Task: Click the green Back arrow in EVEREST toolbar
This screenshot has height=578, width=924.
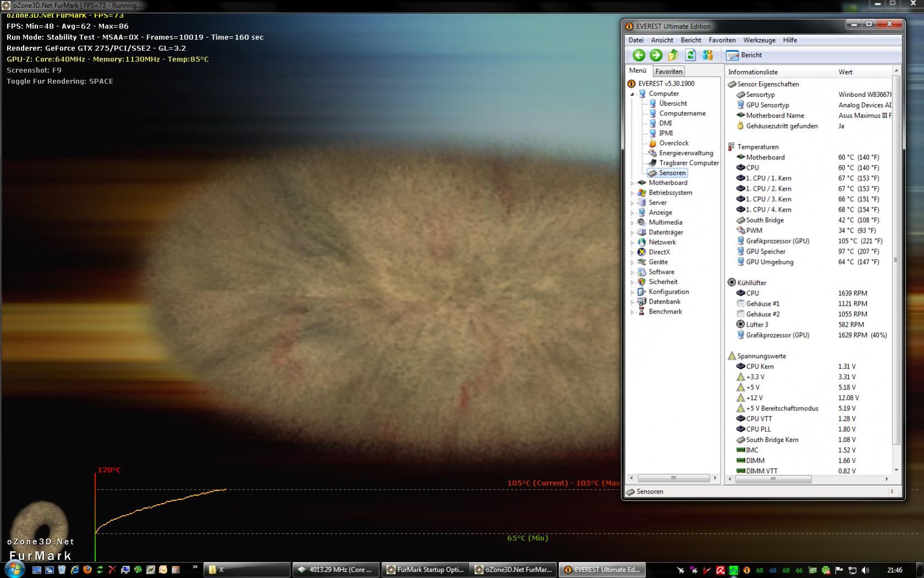Action: pos(639,55)
